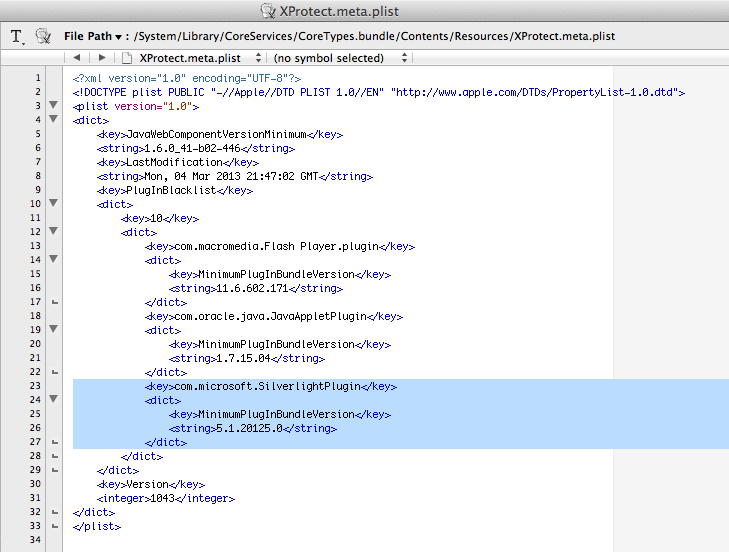
Task: Click fold end marker on line 27
Action: pos(55,442)
